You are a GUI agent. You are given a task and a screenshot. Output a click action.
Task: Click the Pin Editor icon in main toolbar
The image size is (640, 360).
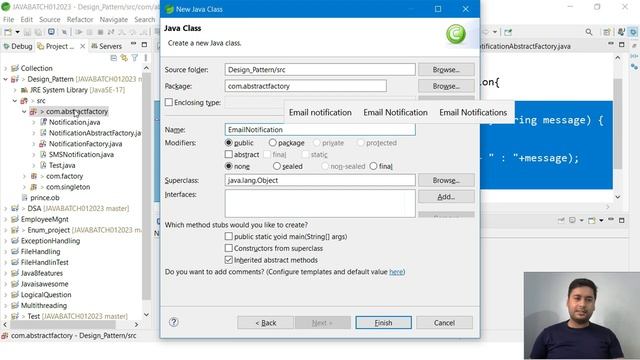(x=508, y=32)
